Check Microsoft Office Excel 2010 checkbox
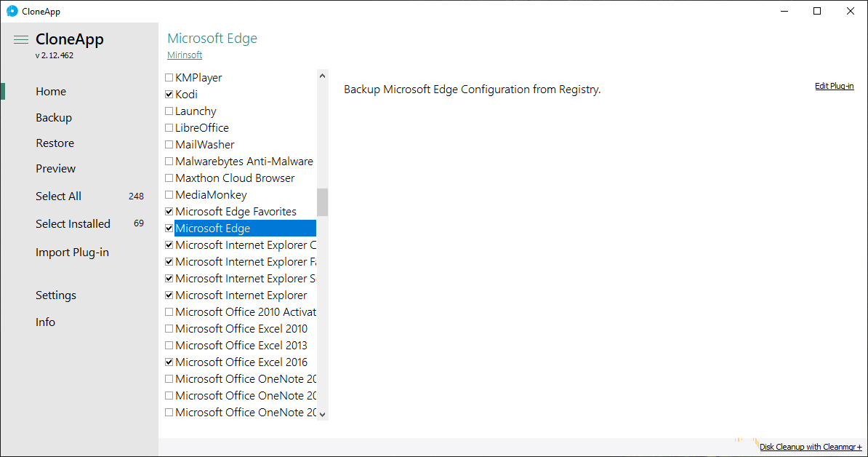Screen dimensions: 868x457 coord(169,328)
